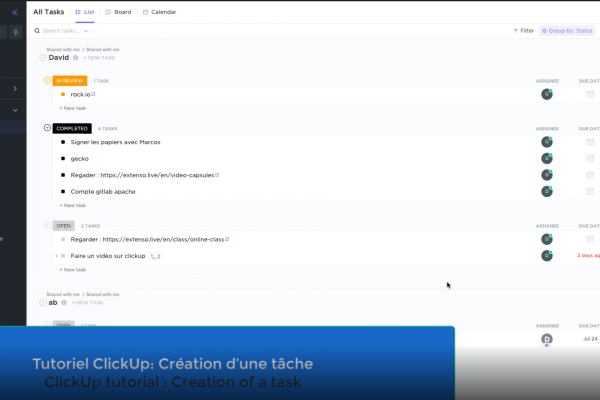Viewport: 600px width, 400px height.
Task: Click assignee avatar for video-capsules task
Action: tap(547, 175)
